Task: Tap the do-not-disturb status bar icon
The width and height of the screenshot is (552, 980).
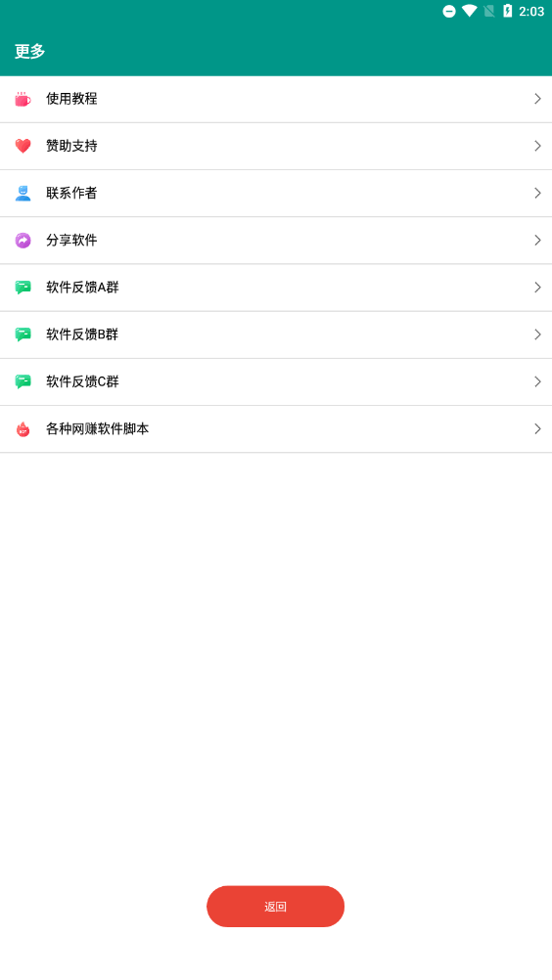Action: coord(449,12)
